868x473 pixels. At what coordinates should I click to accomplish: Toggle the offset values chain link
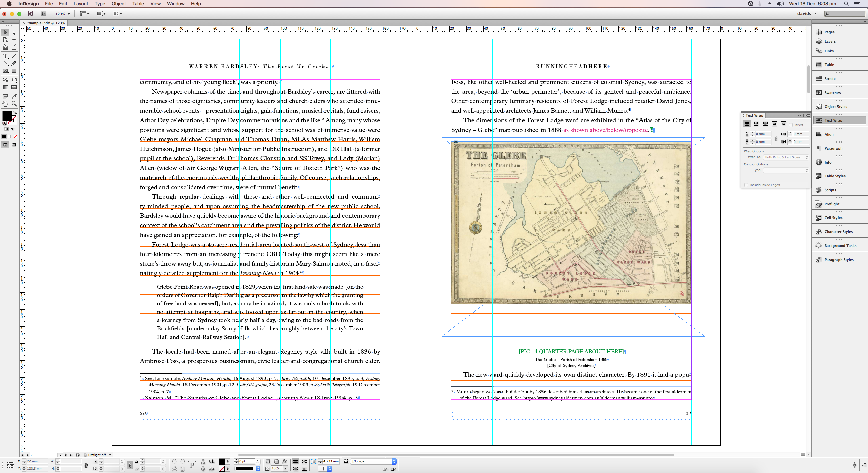tap(776, 138)
